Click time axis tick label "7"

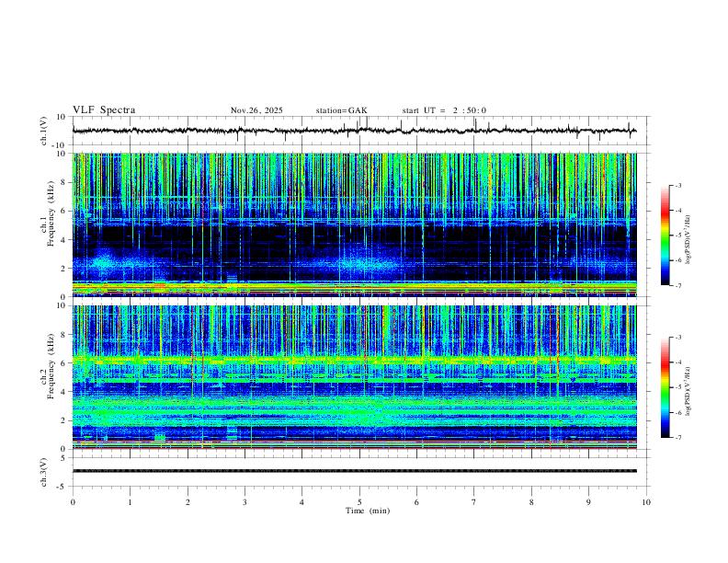tap(474, 502)
